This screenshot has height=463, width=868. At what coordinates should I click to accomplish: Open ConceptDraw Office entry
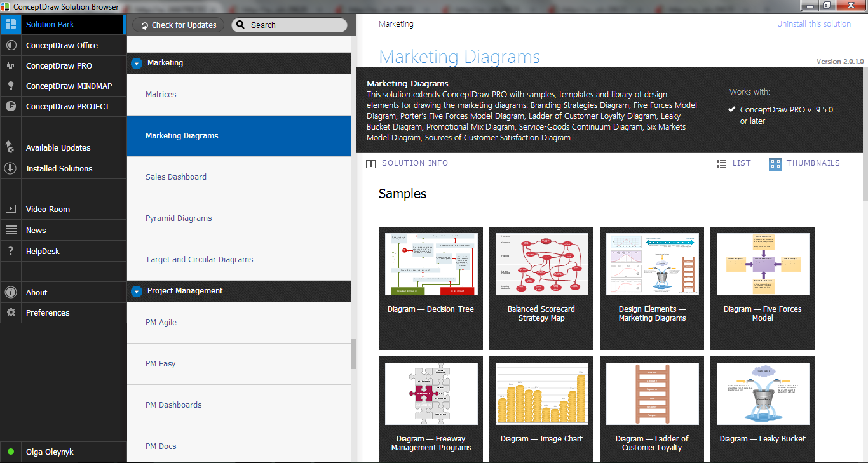(63, 45)
